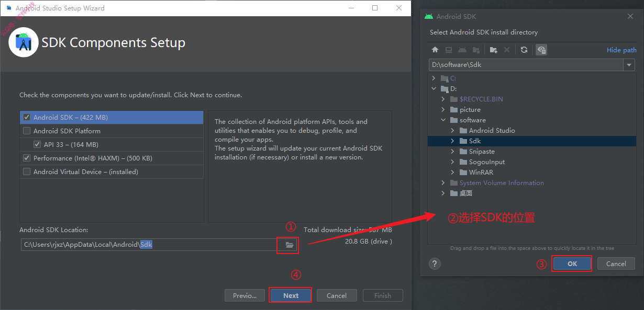Click the delete X toolbar icon
Image resolution: width=644 pixels, height=310 pixels.
506,50
